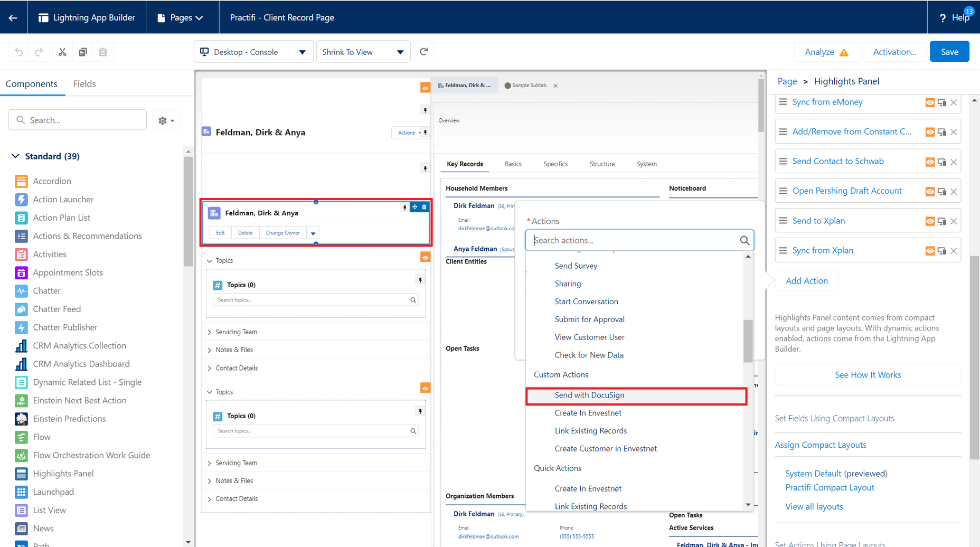
Task: Open the See How It Works link
Action: [868, 375]
